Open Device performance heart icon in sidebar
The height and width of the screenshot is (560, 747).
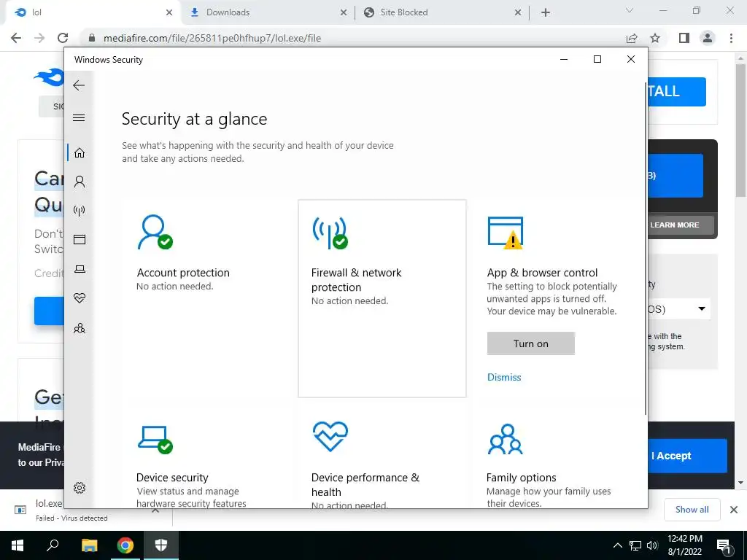click(80, 298)
